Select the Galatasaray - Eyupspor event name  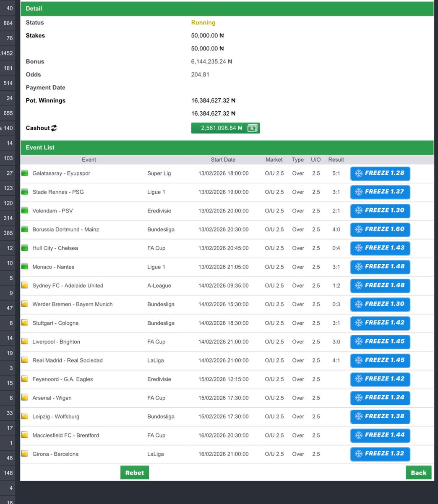click(x=61, y=173)
